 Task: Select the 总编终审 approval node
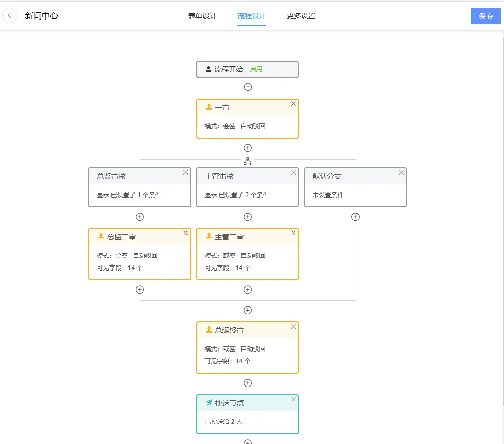click(248, 348)
